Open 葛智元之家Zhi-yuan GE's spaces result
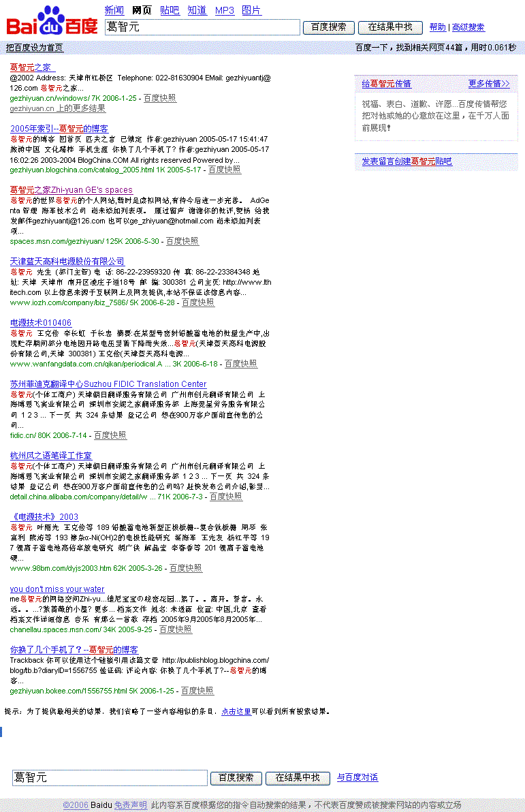The width and height of the screenshot is (525, 812). point(71,190)
